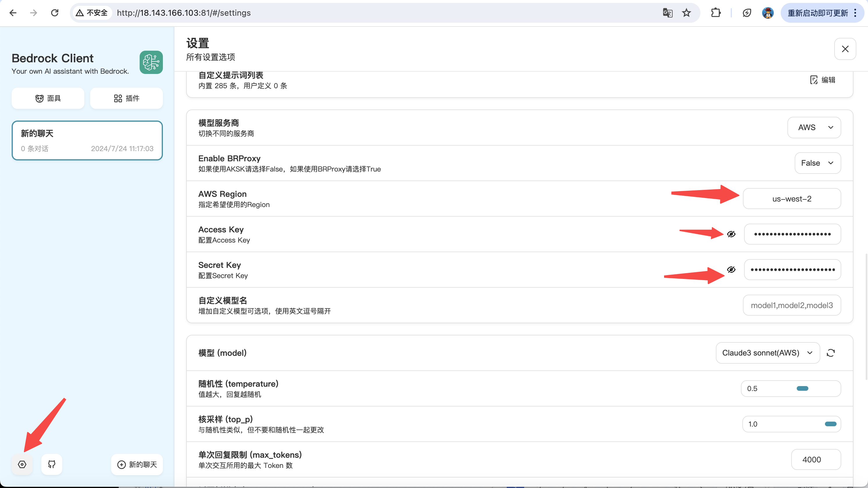The width and height of the screenshot is (868, 488).
Task: Adjust the temperature slider
Action: (802, 388)
